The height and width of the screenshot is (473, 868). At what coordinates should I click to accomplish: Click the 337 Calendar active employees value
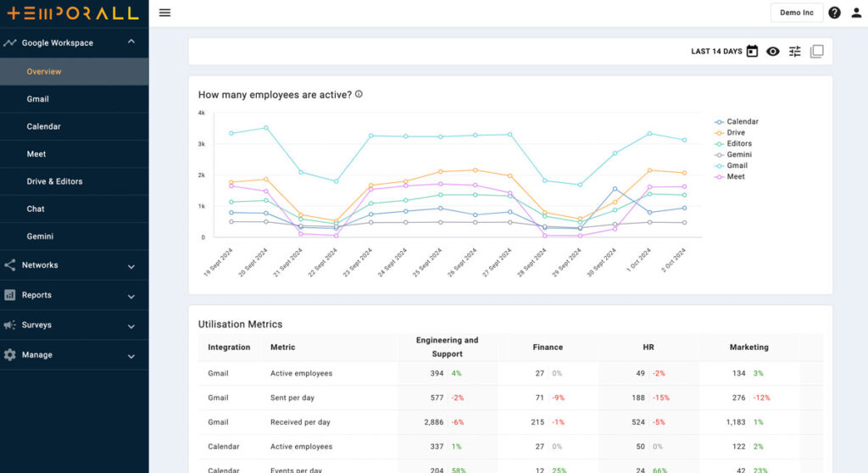[x=437, y=447]
